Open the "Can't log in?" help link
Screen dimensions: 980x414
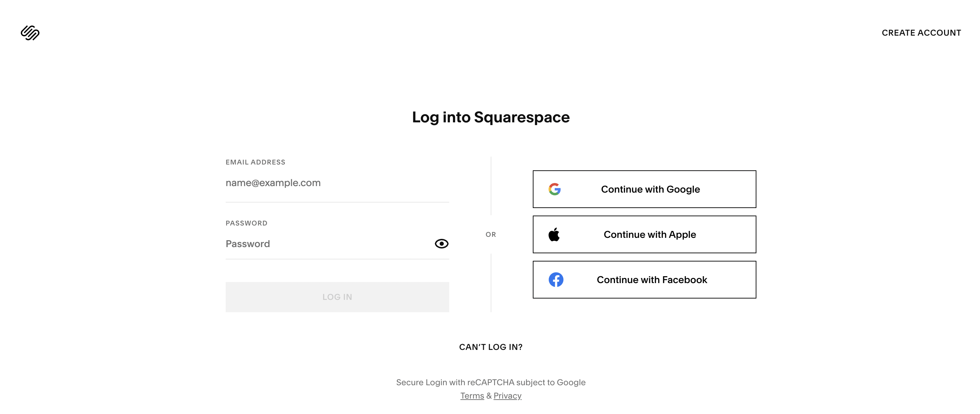point(491,347)
